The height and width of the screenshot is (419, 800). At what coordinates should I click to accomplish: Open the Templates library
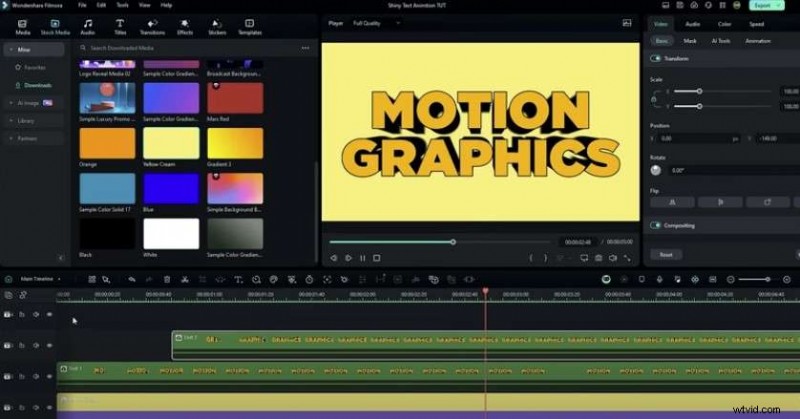pos(249,27)
